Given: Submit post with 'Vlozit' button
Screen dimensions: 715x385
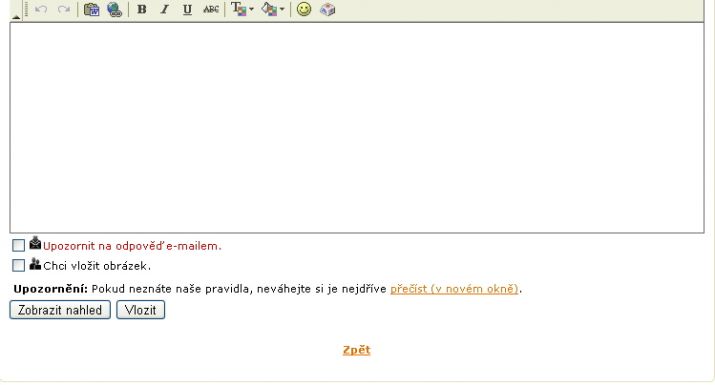Looking at the screenshot, I should tap(140, 310).
